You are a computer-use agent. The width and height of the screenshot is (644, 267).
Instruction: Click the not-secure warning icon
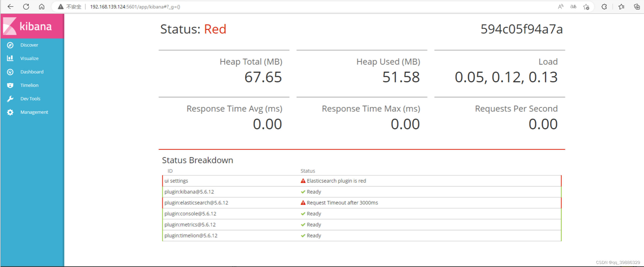(x=61, y=7)
